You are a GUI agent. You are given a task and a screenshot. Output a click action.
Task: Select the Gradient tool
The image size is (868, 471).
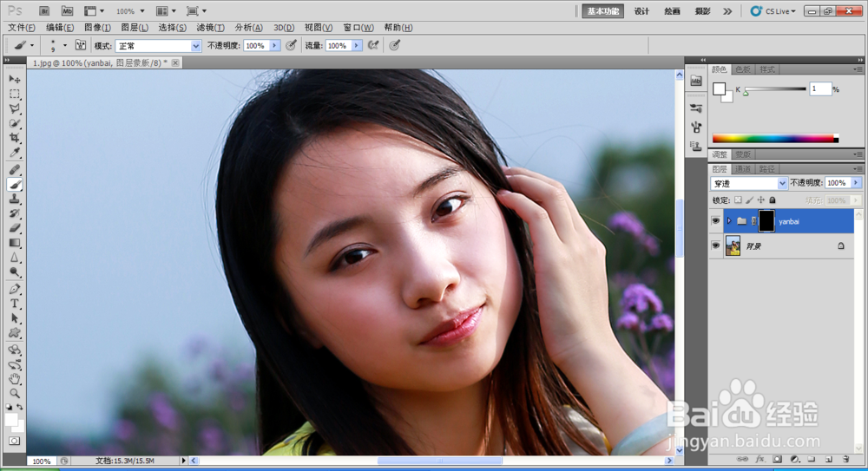(x=15, y=243)
